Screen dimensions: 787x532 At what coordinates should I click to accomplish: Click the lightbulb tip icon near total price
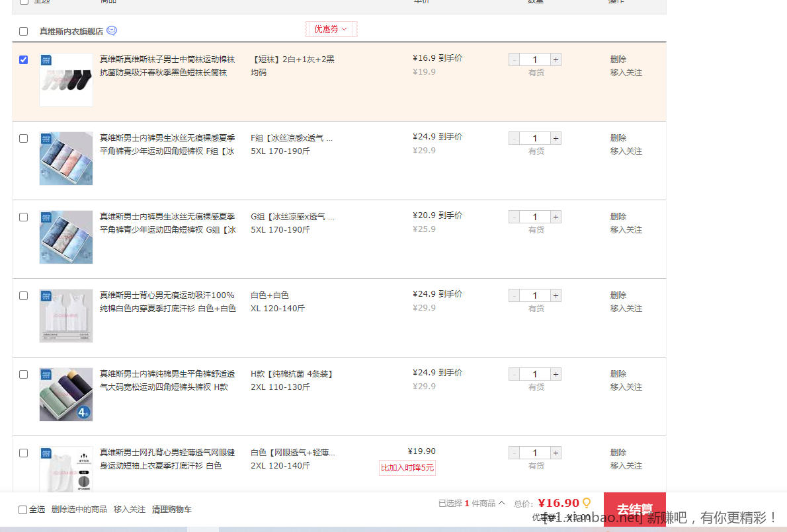(x=586, y=502)
